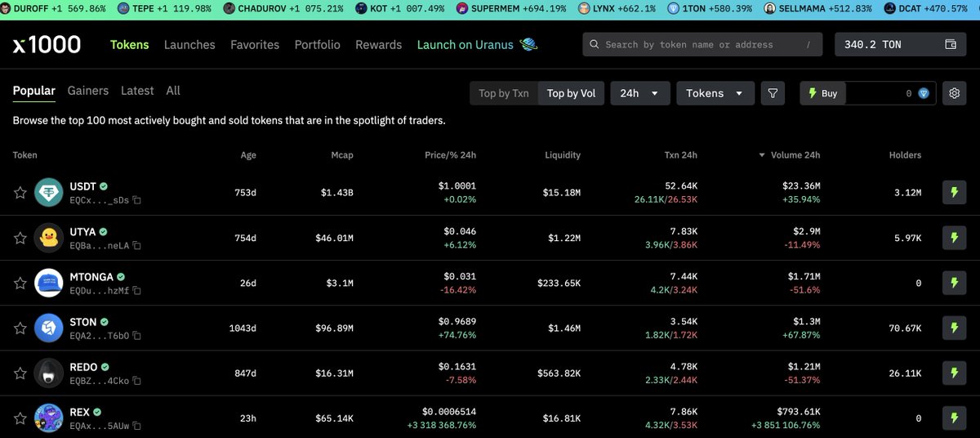Viewport: 980px width, 438px height.
Task: Select the All list tab
Action: click(173, 91)
